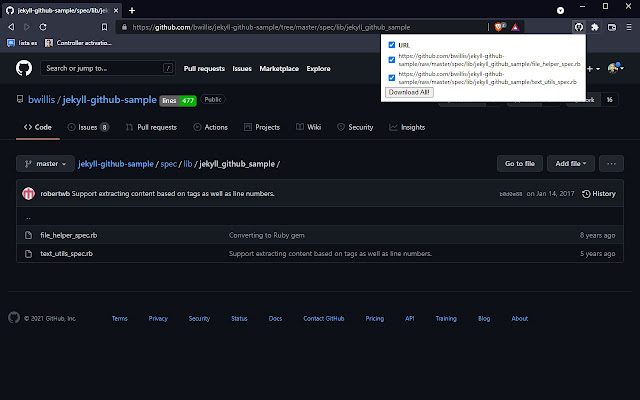Open text_utils_spec.rb
The height and width of the screenshot is (400, 640).
(x=66, y=253)
